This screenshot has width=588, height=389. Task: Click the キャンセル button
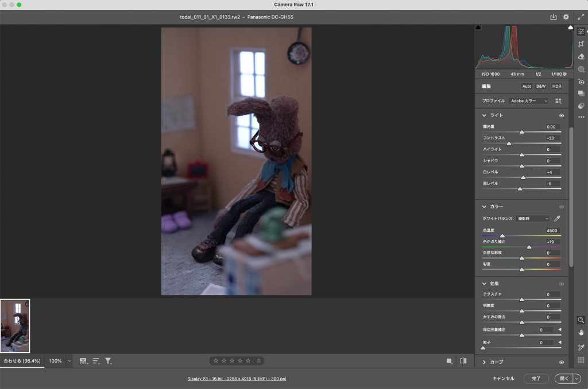click(503, 379)
